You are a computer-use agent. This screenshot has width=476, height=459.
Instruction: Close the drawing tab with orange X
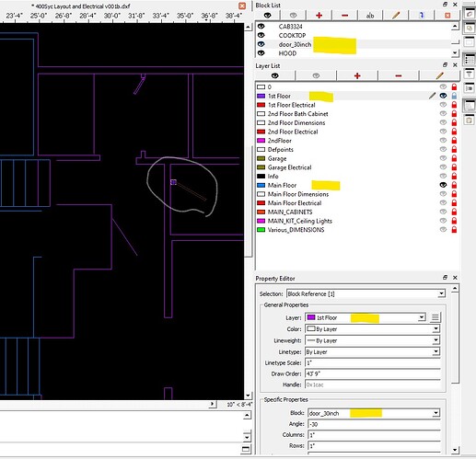pyautogui.click(x=242, y=6)
